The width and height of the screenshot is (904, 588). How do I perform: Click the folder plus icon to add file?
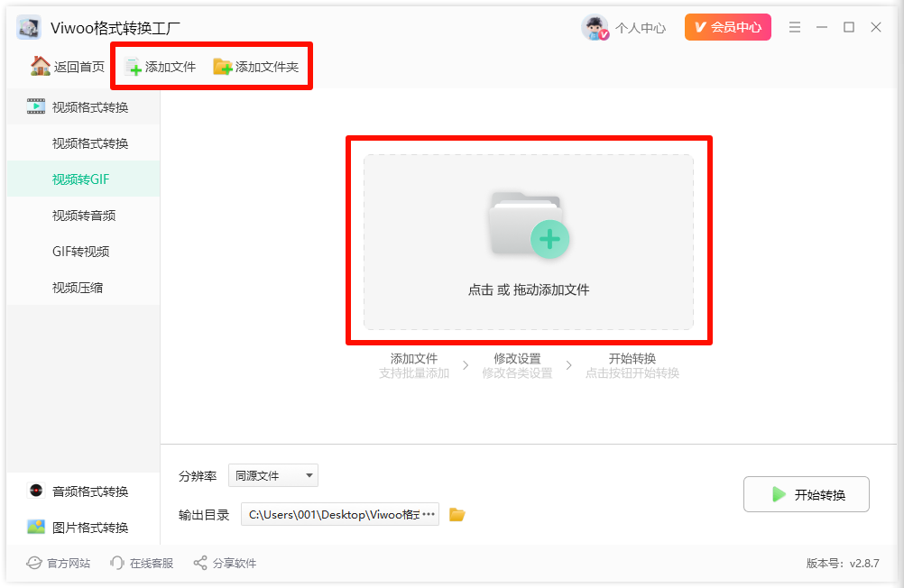529,225
